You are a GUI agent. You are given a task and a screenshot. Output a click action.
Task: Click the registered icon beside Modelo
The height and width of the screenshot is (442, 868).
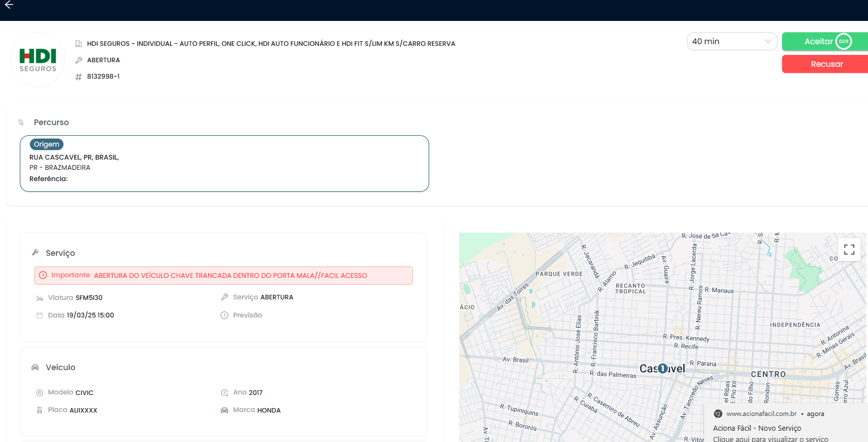(x=40, y=393)
